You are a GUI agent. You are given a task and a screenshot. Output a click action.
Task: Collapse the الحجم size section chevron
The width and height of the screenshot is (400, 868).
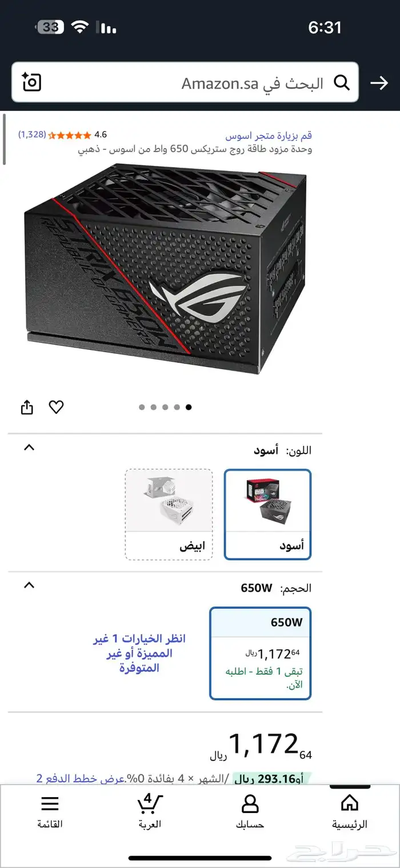click(x=29, y=586)
